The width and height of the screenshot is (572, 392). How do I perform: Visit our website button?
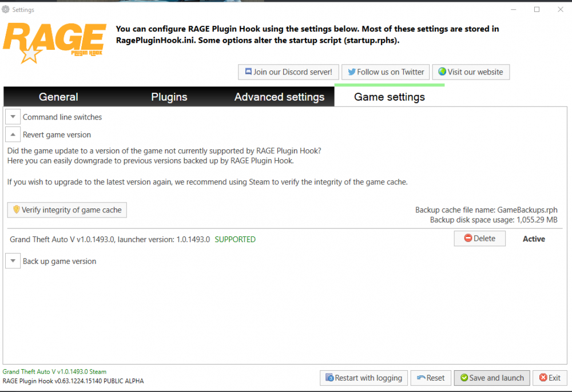[471, 72]
